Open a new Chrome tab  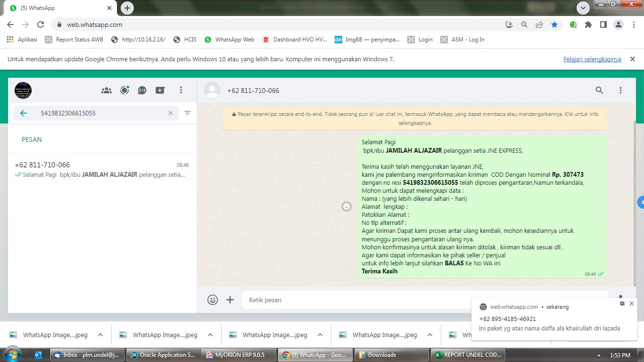pyautogui.click(x=127, y=8)
